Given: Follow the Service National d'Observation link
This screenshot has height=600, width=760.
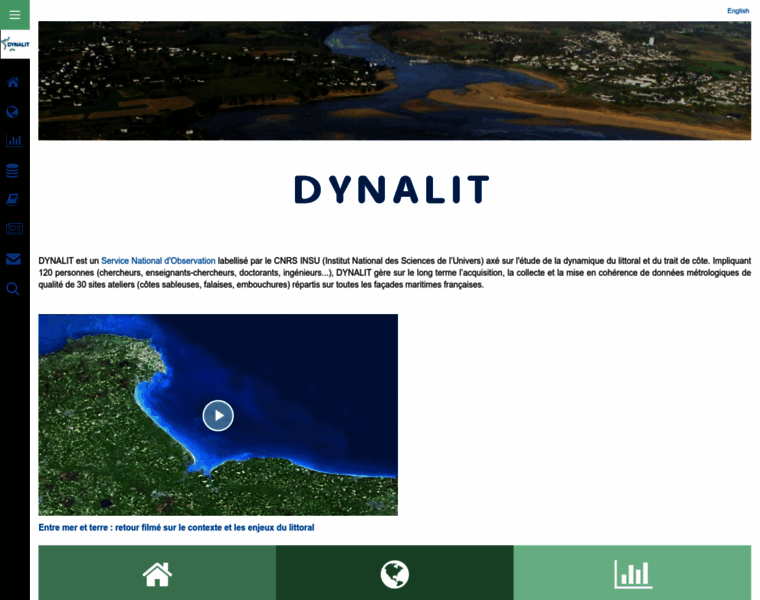Looking at the screenshot, I should coord(158,261).
